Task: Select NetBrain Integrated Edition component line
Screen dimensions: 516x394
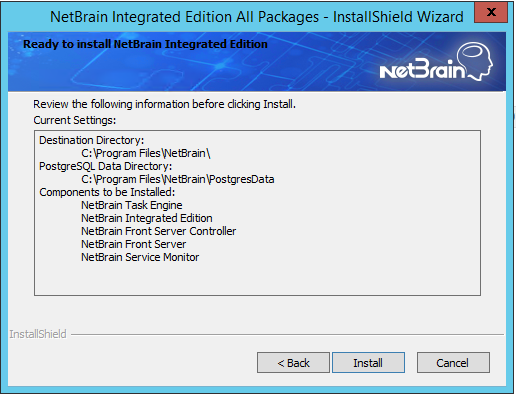Action: [147, 218]
